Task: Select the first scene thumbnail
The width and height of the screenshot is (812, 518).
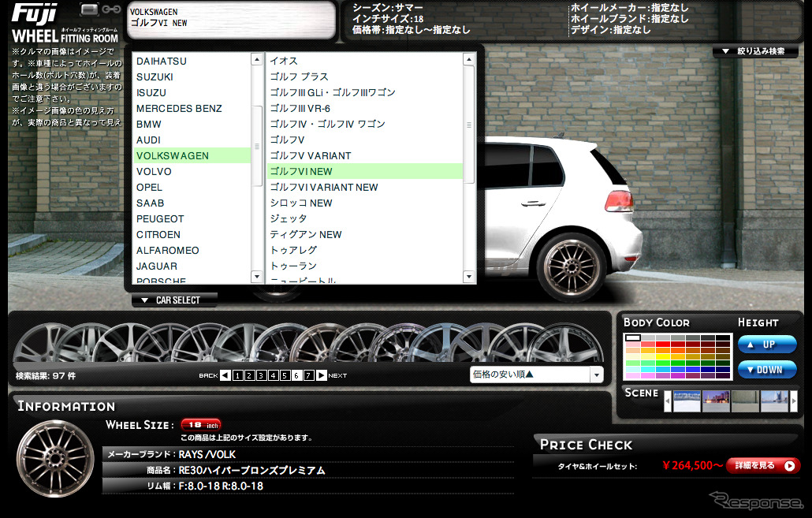Action: pyautogui.click(x=686, y=401)
